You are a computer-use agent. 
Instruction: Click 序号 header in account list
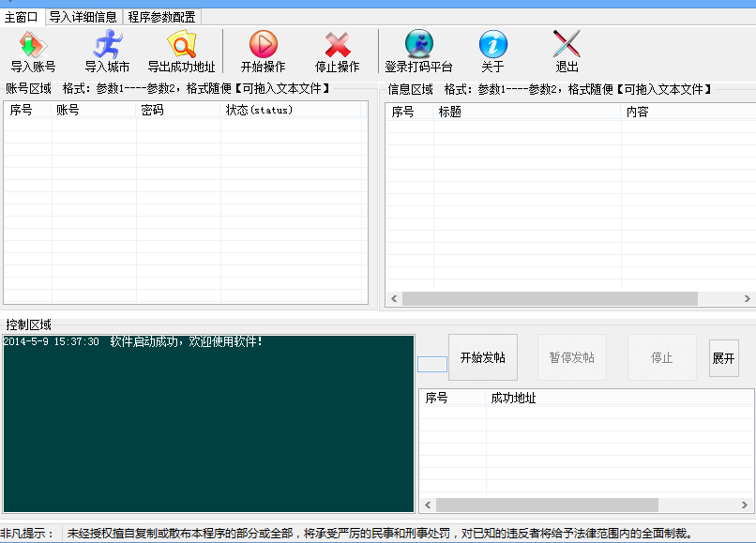pos(27,110)
